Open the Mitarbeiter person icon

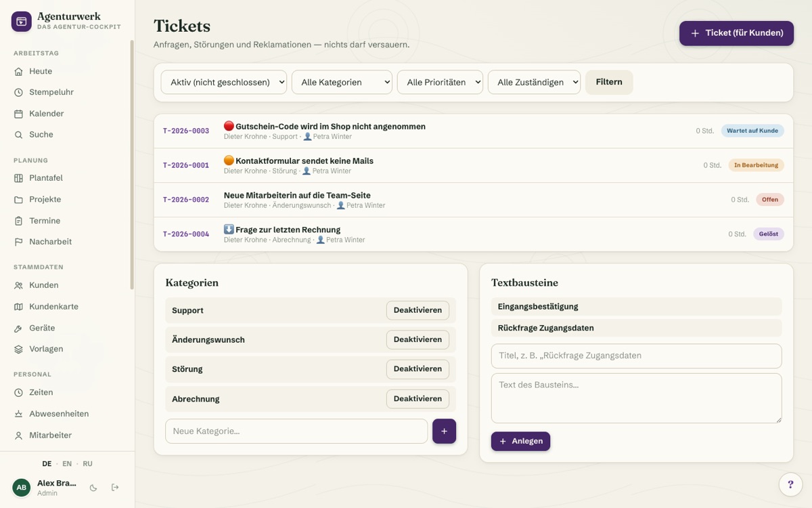click(x=18, y=436)
